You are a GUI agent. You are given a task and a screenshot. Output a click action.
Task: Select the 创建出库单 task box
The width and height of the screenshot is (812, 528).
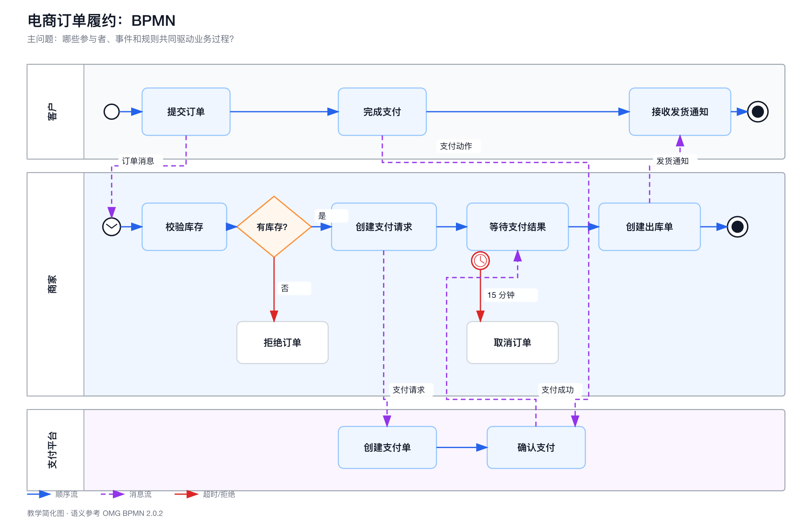[x=650, y=227]
